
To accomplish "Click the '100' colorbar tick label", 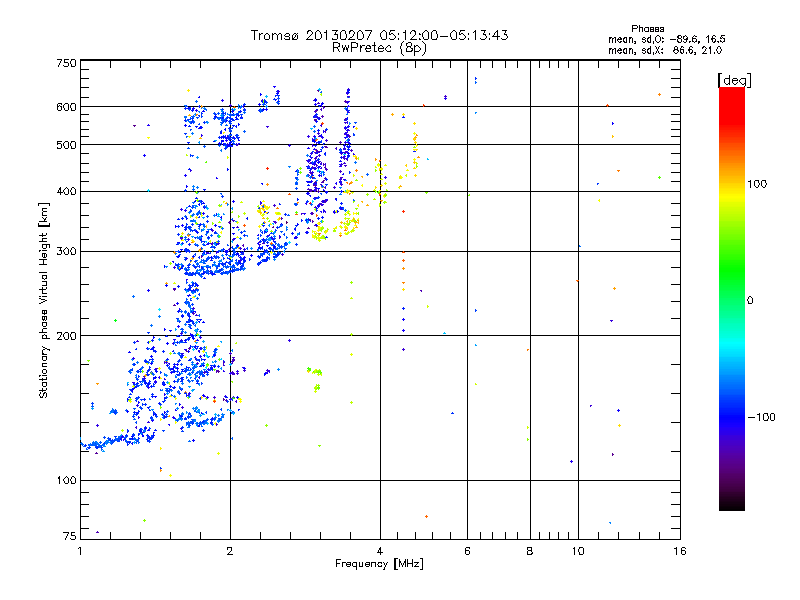I will [x=757, y=184].
